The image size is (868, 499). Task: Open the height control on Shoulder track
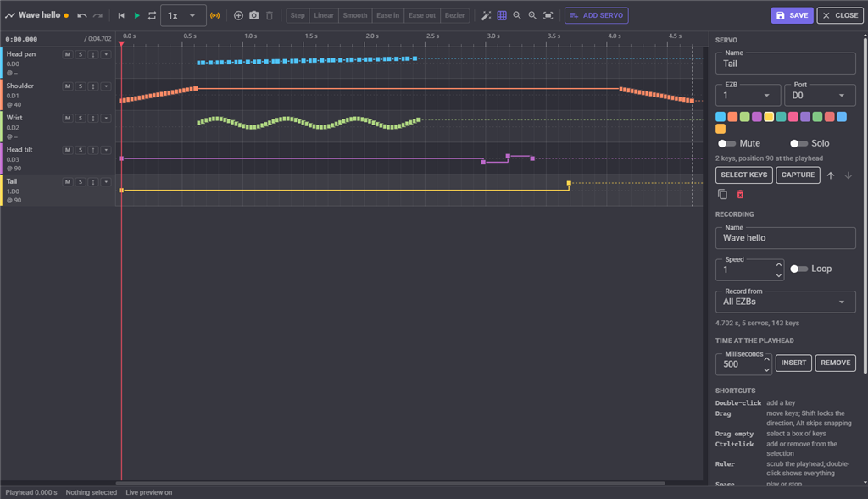(93, 86)
